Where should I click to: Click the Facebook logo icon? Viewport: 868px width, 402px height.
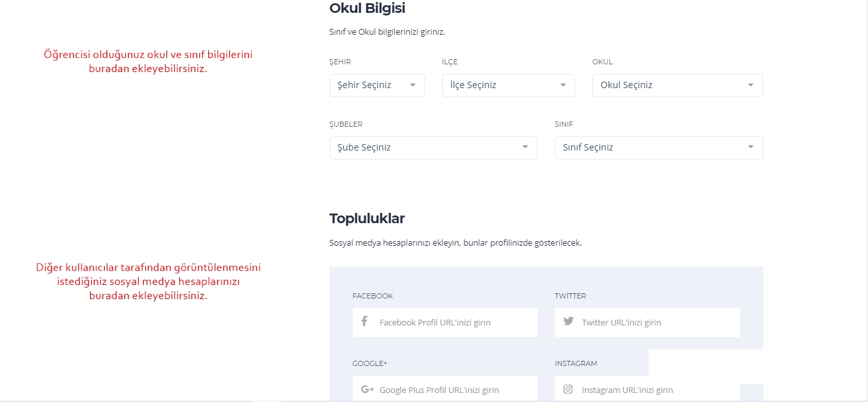click(x=364, y=321)
